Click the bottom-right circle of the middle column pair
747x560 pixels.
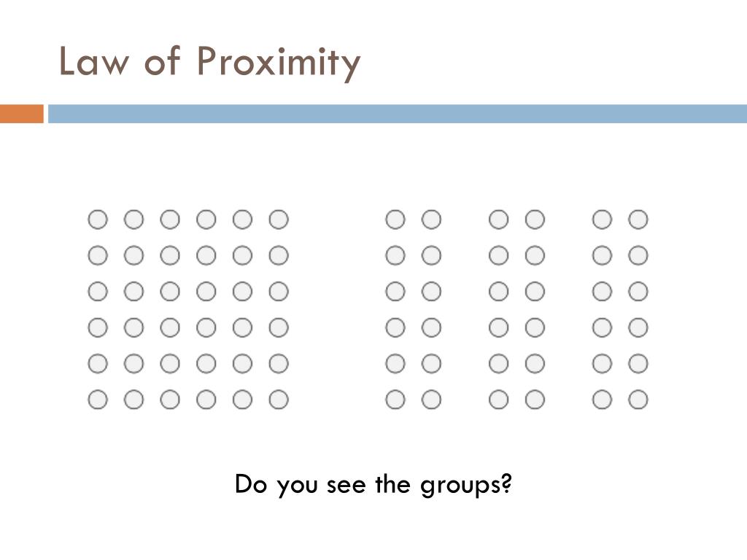point(535,400)
